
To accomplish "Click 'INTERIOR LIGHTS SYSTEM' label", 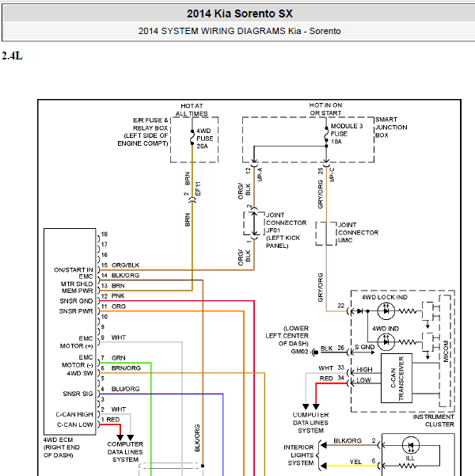I will (298, 455).
